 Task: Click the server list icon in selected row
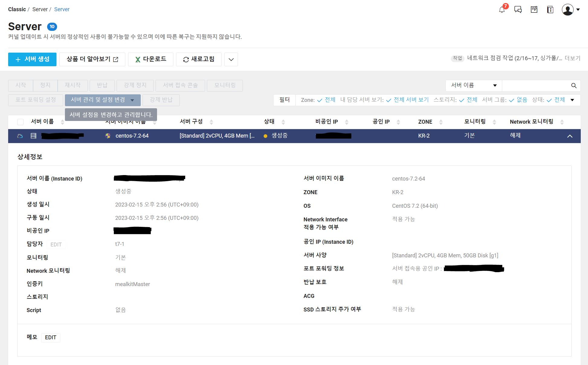(x=34, y=136)
